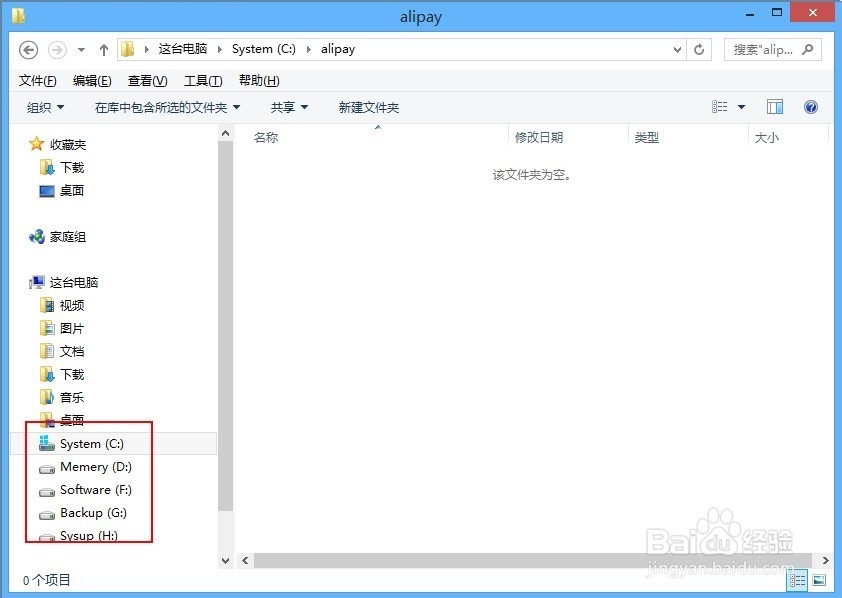Expand the arrow after System (C:) breadcrumb

pos(308,49)
